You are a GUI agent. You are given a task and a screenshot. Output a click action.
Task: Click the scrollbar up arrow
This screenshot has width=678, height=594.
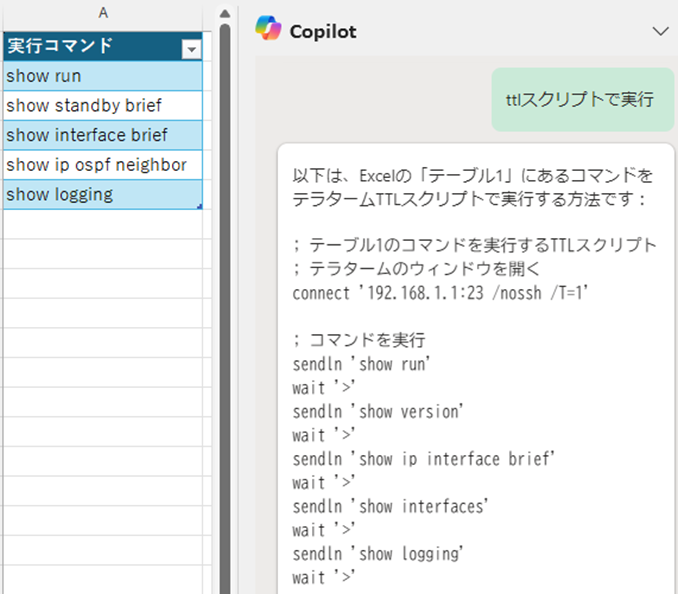[x=225, y=13]
